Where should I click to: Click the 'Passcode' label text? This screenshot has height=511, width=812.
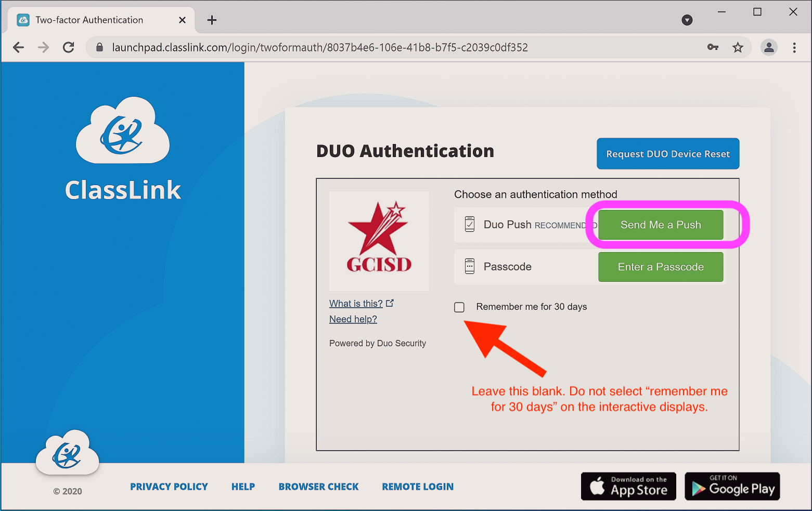pos(508,267)
